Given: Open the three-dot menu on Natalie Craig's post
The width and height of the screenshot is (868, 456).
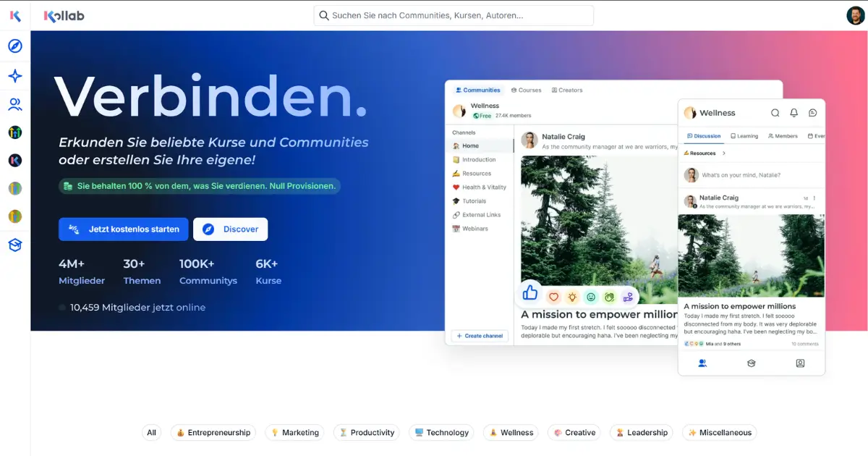Looking at the screenshot, I should pos(814,198).
